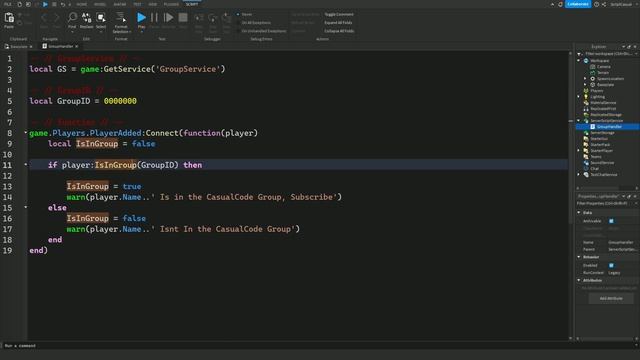The height and width of the screenshot is (360, 640).
Task: Select ReplicatedStorage in Explorer
Action: 606,115
